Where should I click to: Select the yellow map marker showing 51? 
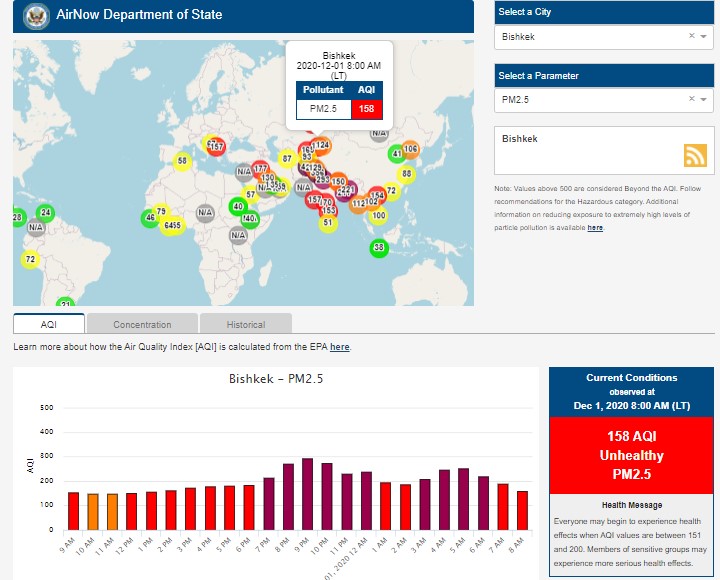tap(327, 223)
